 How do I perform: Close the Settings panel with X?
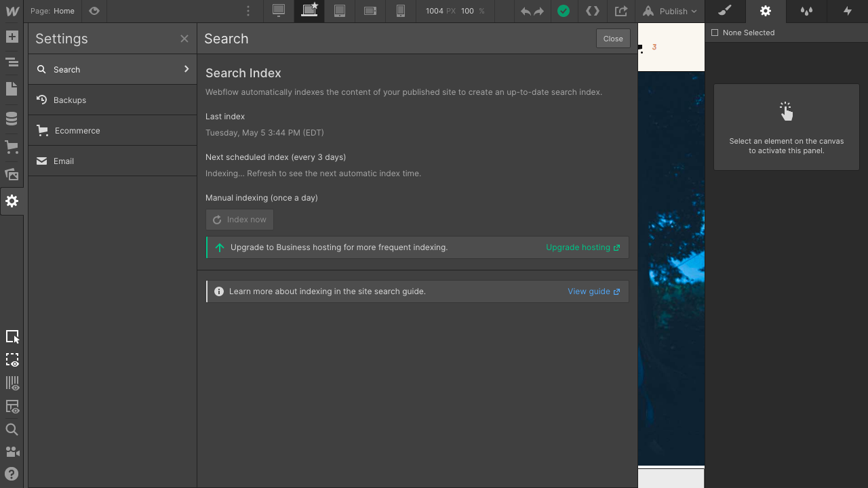[184, 39]
